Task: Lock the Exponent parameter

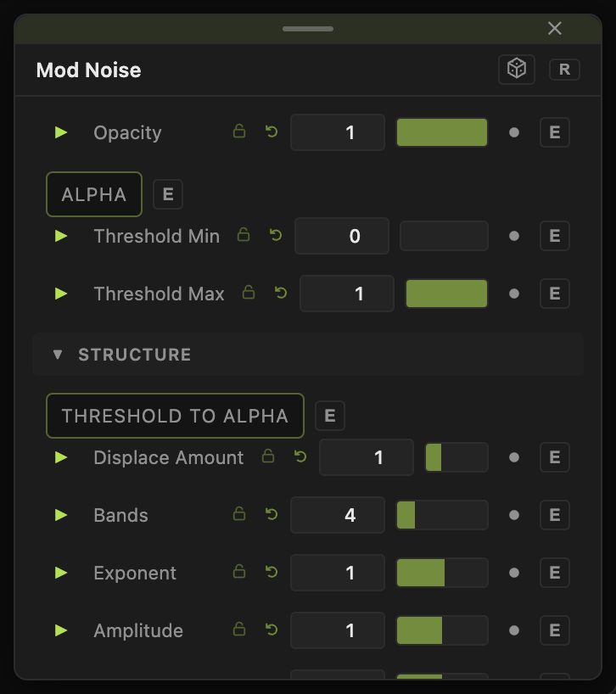Action: [239, 571]
